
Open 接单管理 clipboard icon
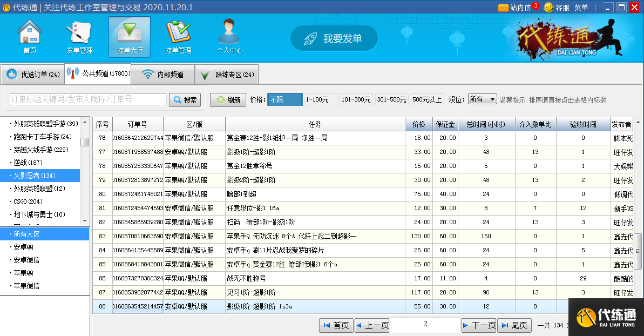coord(178,37)
